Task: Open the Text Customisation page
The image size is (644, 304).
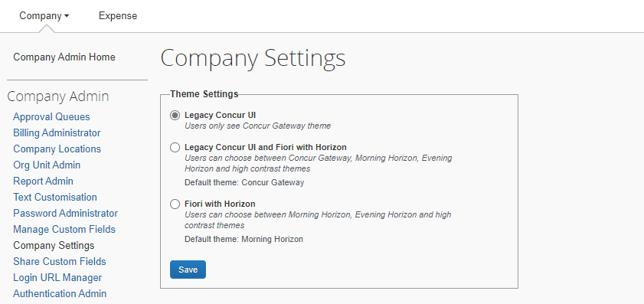Action: [x=55, y=197]
